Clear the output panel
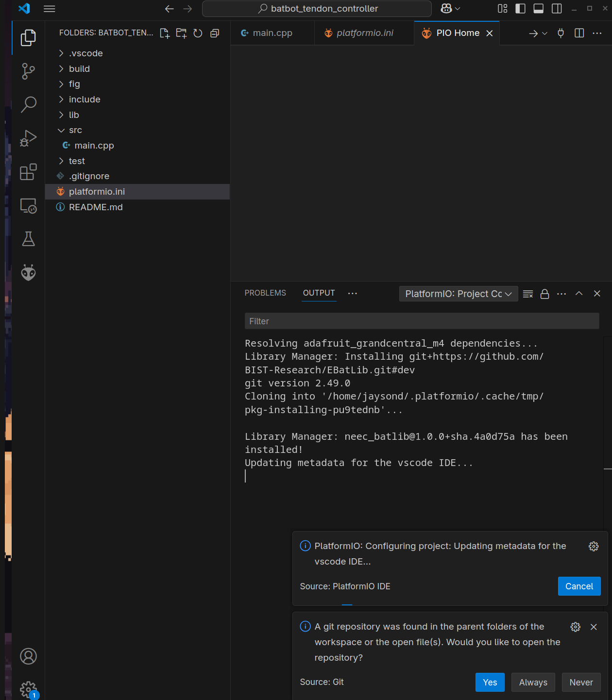The width and height of the screenshot is (612, 700). point(528,294)
